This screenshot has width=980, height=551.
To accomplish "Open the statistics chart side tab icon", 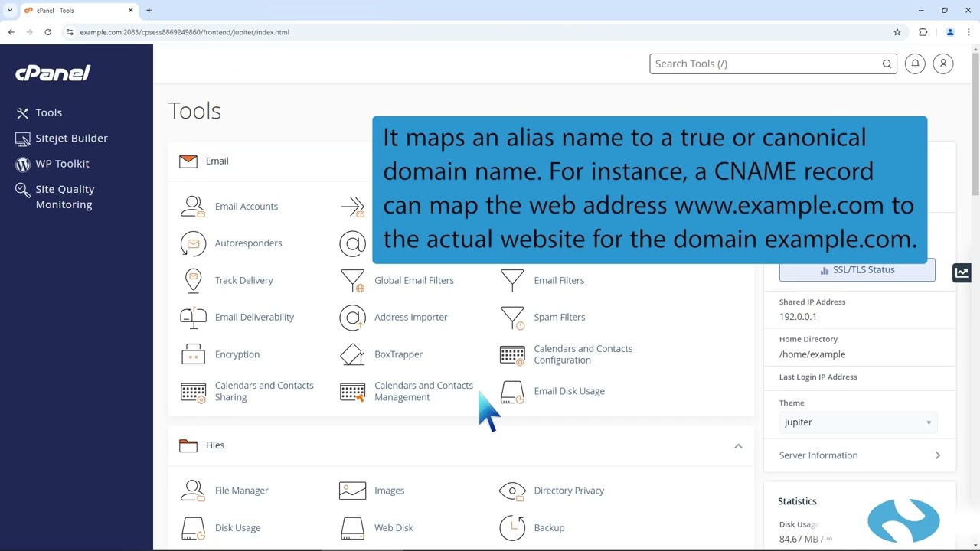I will click(962, 272).
